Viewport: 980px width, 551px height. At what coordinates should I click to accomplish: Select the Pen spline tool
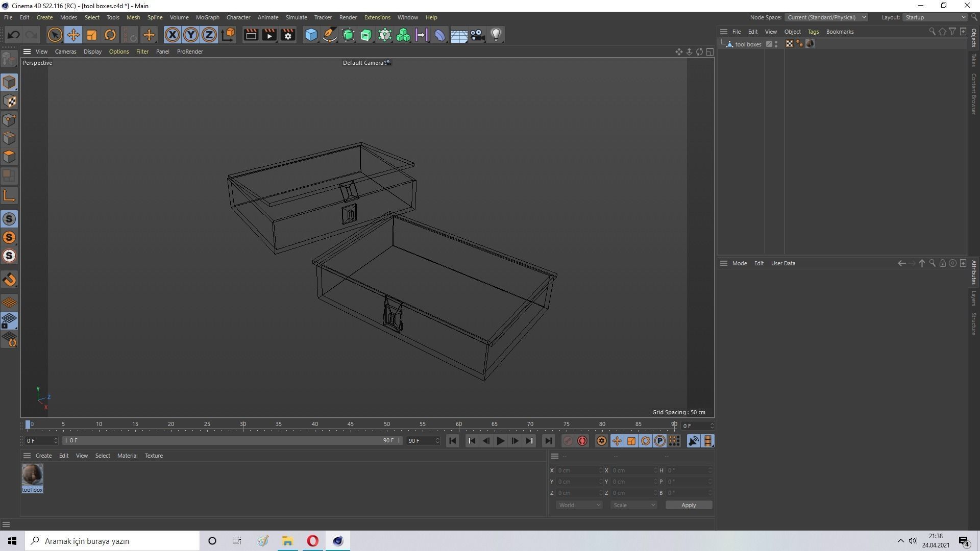[x=329, y=35]
